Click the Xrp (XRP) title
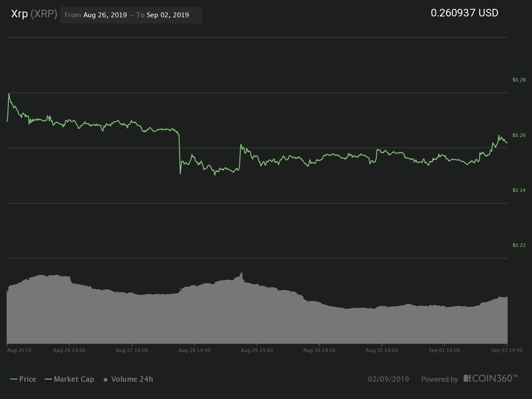This screenshot has height=399, width=532. tap(34, 14)
